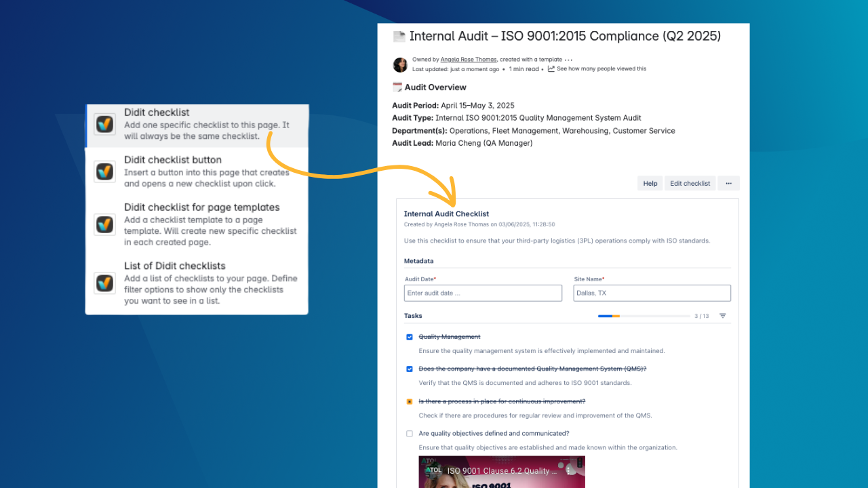Toggle the 'Is there a process for continuous improvement?' checkbox
The width and height of the screenshot is (868, 488).
point(409,401)
